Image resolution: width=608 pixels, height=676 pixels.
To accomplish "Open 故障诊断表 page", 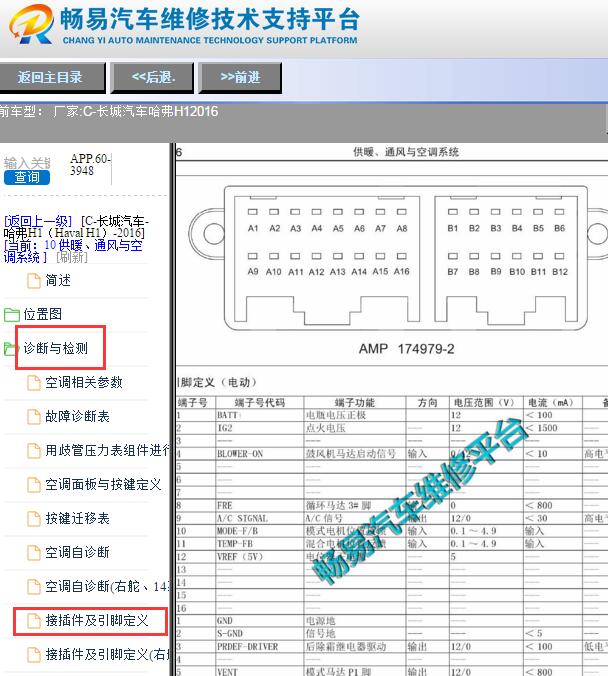I will click(78, 416).
